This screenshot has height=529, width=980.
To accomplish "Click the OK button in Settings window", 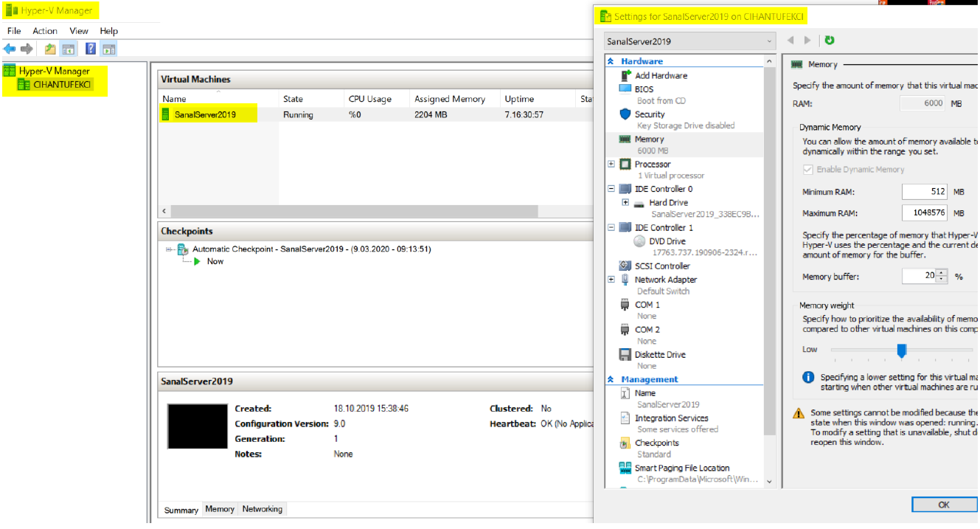I will point(944,505).
